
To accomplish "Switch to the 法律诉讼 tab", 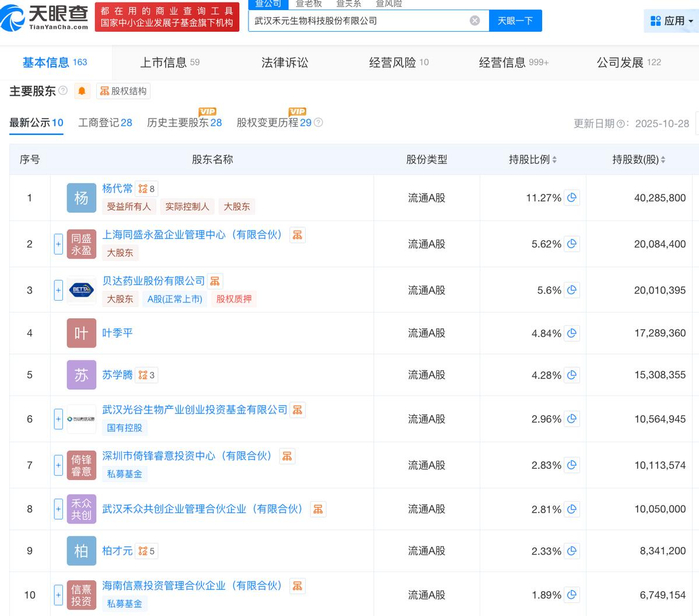I will [x=285, y=62].
